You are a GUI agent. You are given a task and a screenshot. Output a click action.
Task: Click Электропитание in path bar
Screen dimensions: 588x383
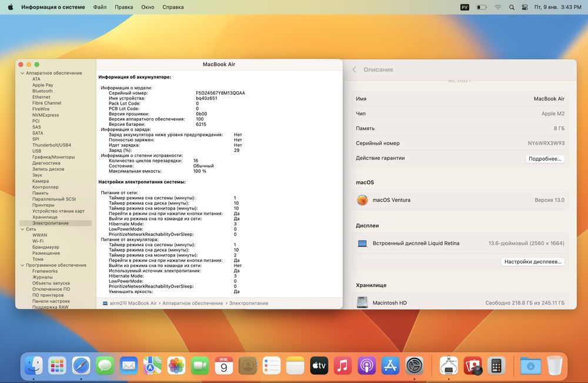pos(249,303)
